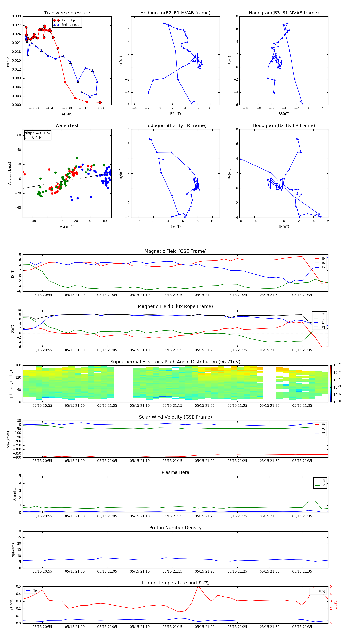
Task: Click 'Hodogram(B3_B1 MVAB frame)' title
Action: [x=284, y=13]
